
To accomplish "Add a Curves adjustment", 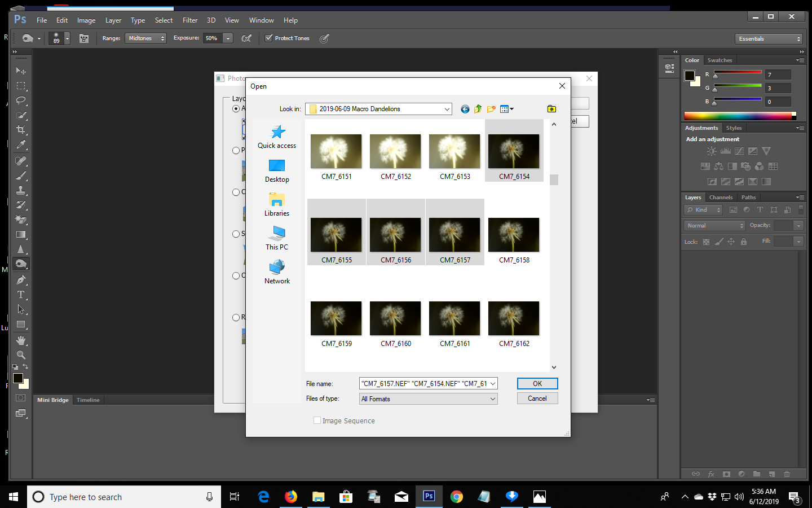I will (739, 151).
